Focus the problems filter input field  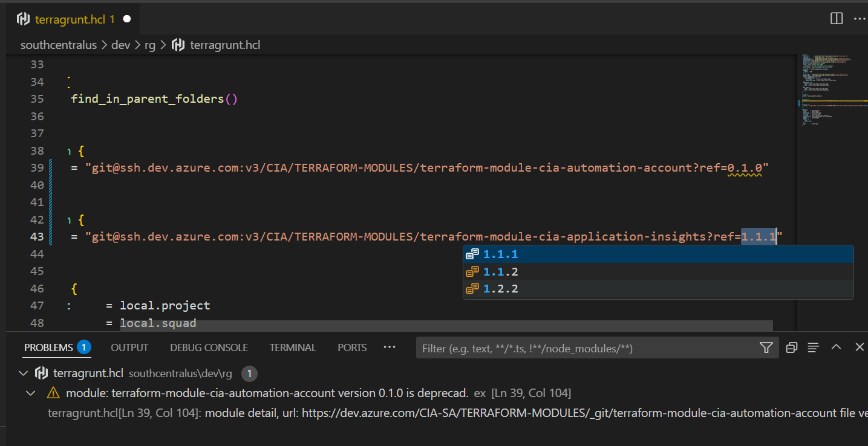point(586,348)
